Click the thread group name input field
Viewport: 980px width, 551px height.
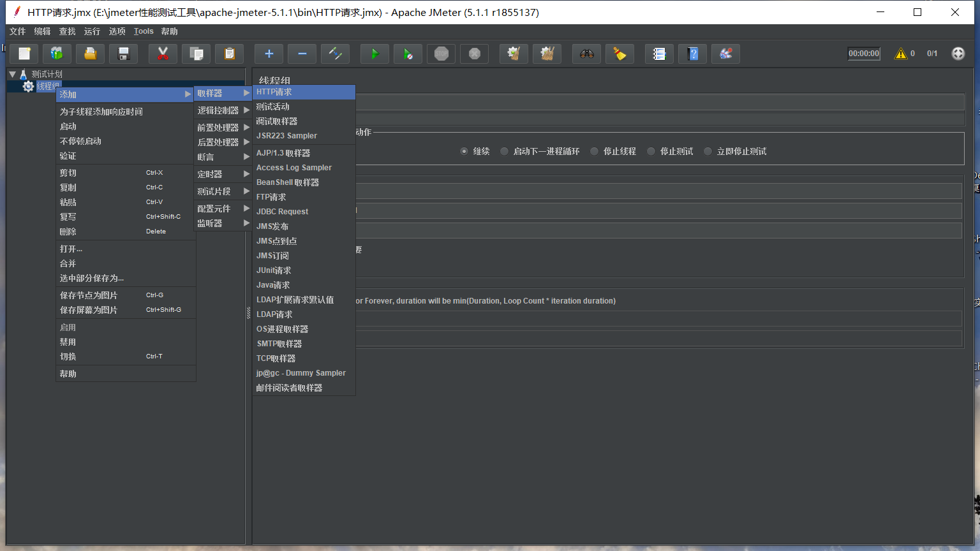(x=660, y=102)
